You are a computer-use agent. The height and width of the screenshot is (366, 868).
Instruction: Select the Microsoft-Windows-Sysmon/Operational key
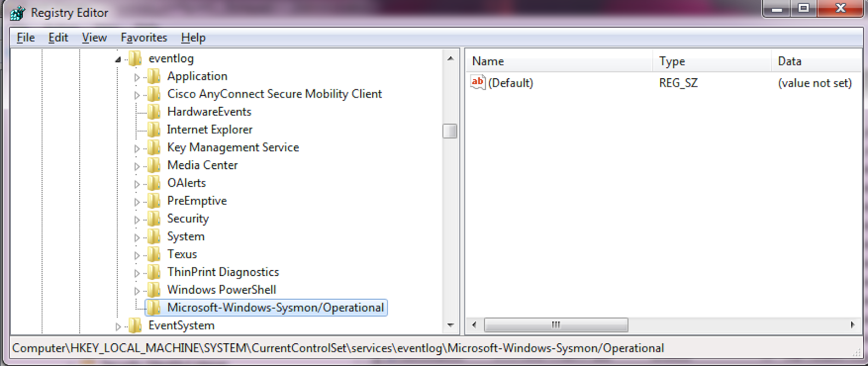[276, 307]
